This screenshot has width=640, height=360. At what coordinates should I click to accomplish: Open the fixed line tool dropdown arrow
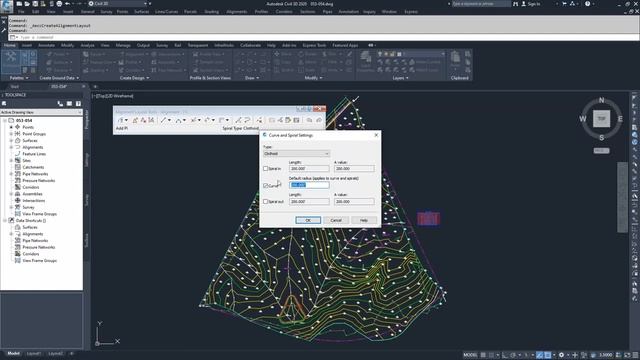click(169, 120)
